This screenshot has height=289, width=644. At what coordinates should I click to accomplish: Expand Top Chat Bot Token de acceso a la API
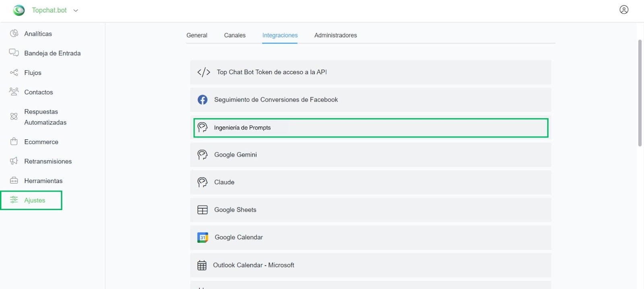tap(371, 72)
